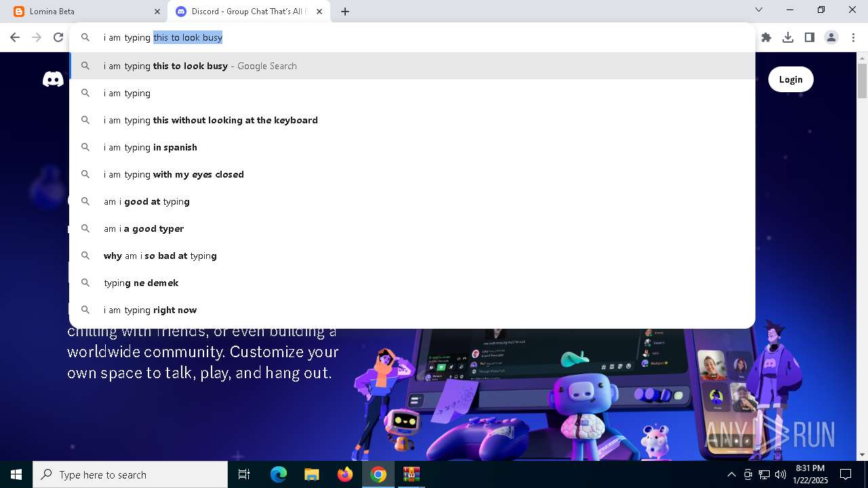Screen dimensions: 868x488
Task: Click the Chrome taskbar icon
Action: click(x=378, y=474)
